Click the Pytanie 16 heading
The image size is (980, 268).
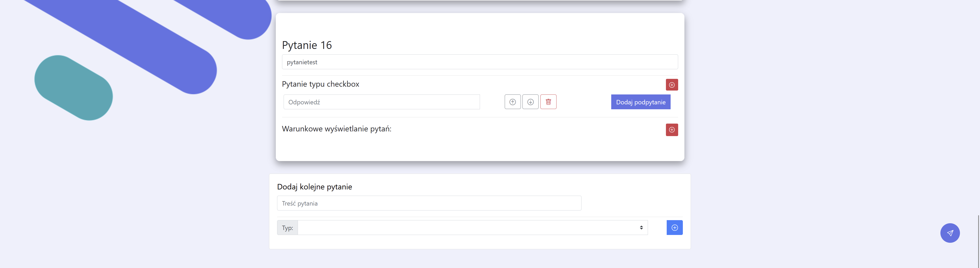(x=307, y=45)
